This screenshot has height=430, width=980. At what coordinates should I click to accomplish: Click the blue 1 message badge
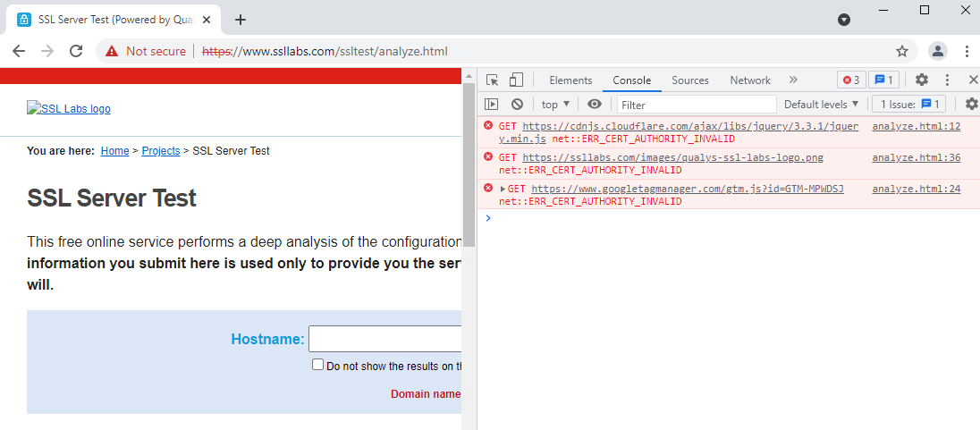click(883, 80)
